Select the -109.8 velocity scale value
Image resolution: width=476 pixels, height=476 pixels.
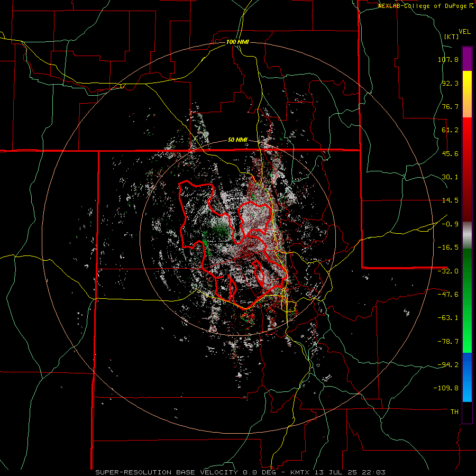[446, 388]
